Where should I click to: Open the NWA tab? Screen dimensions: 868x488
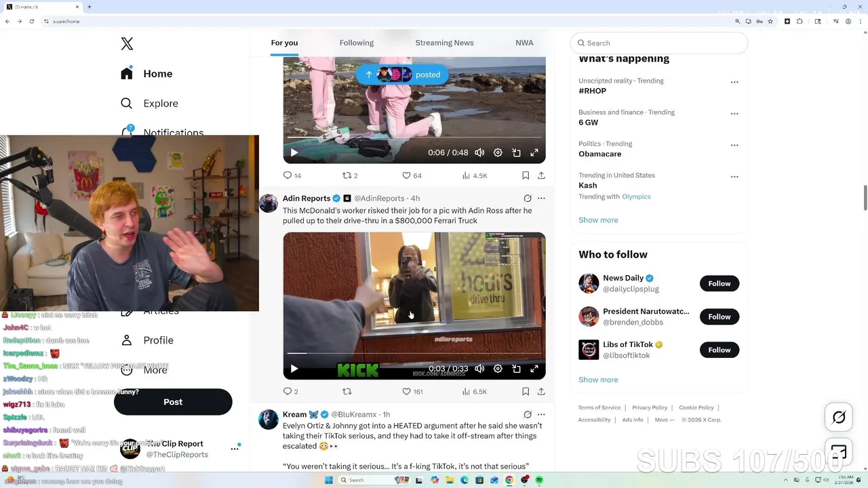click(x=524, y=43)
